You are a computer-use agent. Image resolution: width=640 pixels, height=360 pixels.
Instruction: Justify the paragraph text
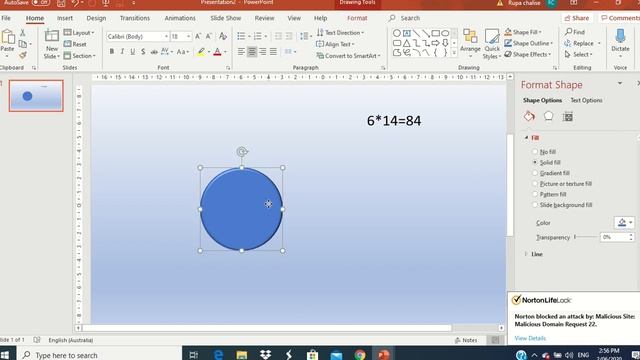click(273, 52)
